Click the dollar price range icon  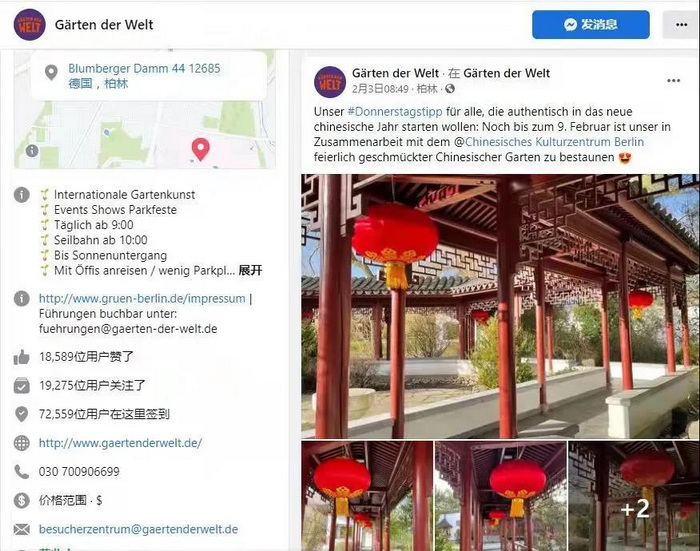(x=21, y=500)
